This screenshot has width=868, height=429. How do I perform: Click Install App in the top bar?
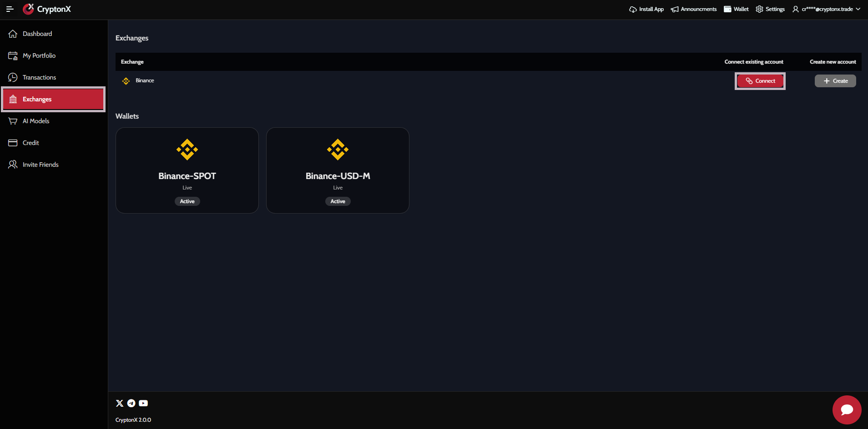coord(646,9)
